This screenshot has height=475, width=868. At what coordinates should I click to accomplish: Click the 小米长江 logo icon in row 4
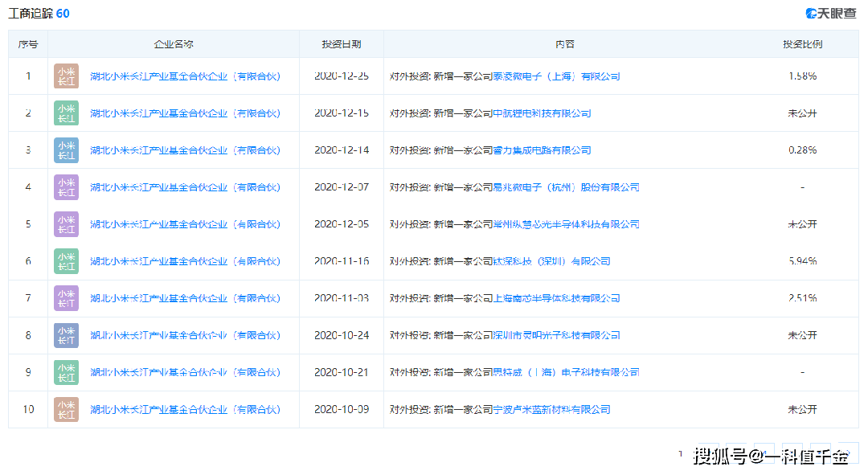point(66,187)
